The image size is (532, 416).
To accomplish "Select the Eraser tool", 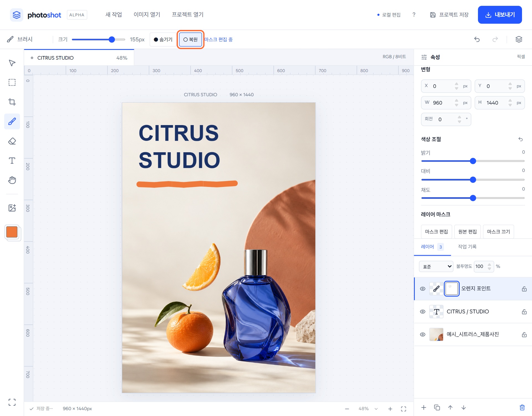I will pyautogui.click(x=12, y=141).
